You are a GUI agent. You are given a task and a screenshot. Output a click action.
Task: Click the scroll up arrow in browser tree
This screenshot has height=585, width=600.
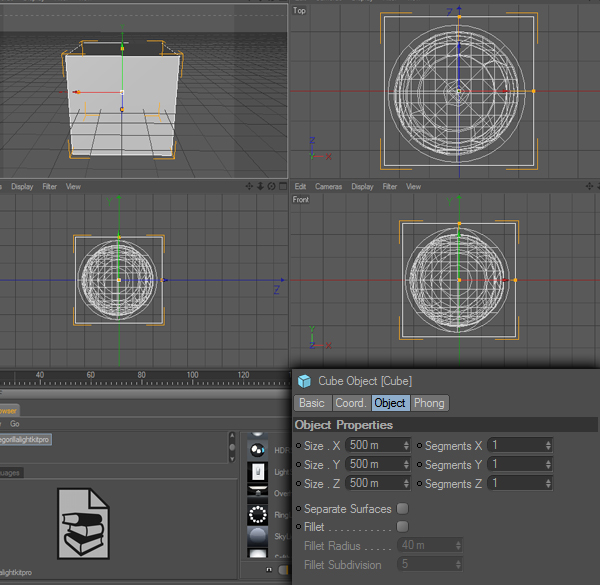(232, 436)
